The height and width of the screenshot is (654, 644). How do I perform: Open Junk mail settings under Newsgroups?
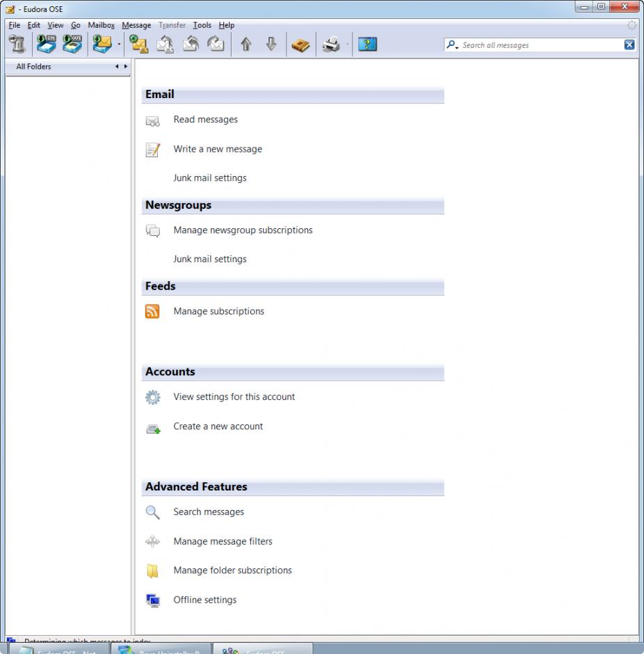coord(210,259)
